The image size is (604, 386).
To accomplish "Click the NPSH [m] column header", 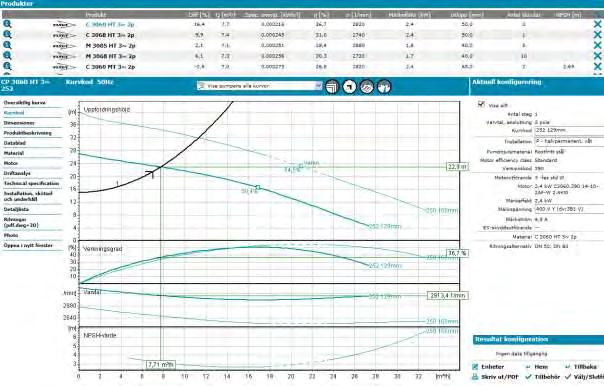I will click(x=568, y=15).
